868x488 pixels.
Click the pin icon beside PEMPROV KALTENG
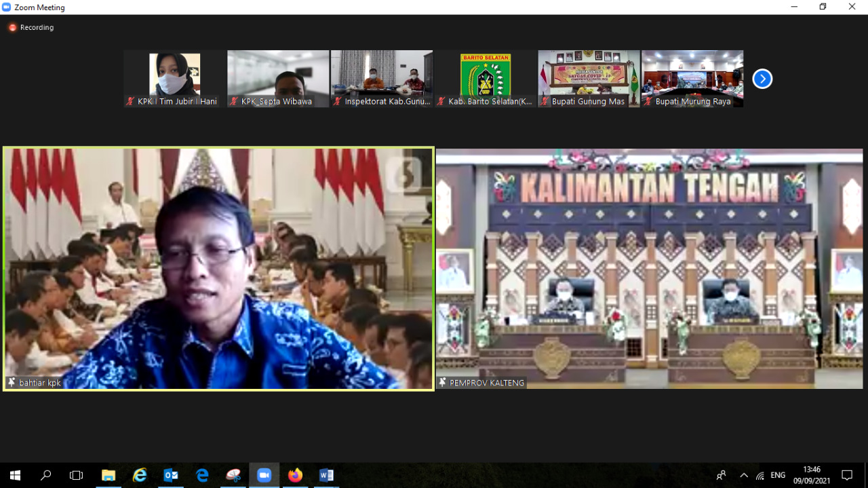442,383
